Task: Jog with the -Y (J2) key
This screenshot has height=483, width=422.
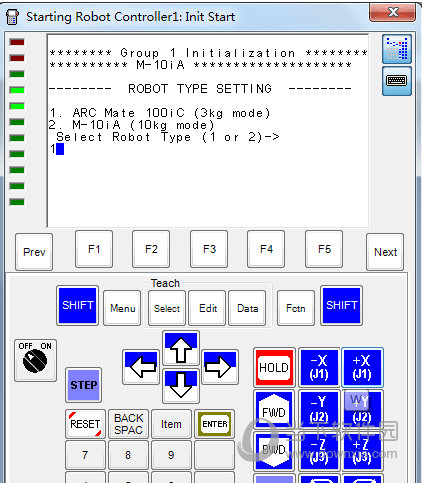Action: (319, 410)
